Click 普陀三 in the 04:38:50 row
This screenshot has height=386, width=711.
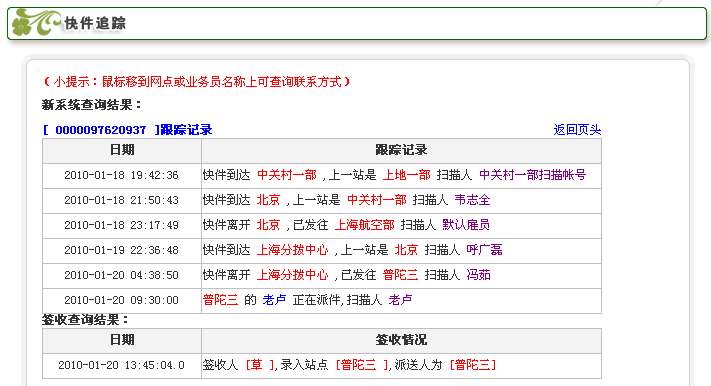[400, 275]
